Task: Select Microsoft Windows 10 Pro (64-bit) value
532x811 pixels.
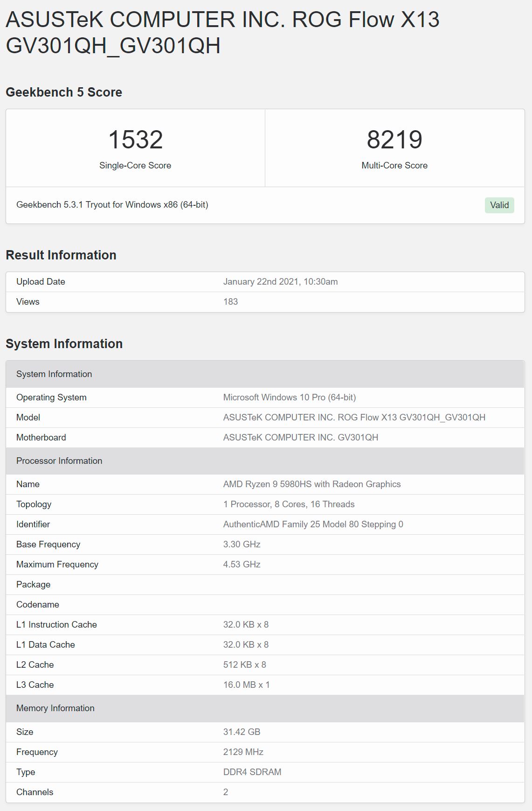Action: (290, 398)
